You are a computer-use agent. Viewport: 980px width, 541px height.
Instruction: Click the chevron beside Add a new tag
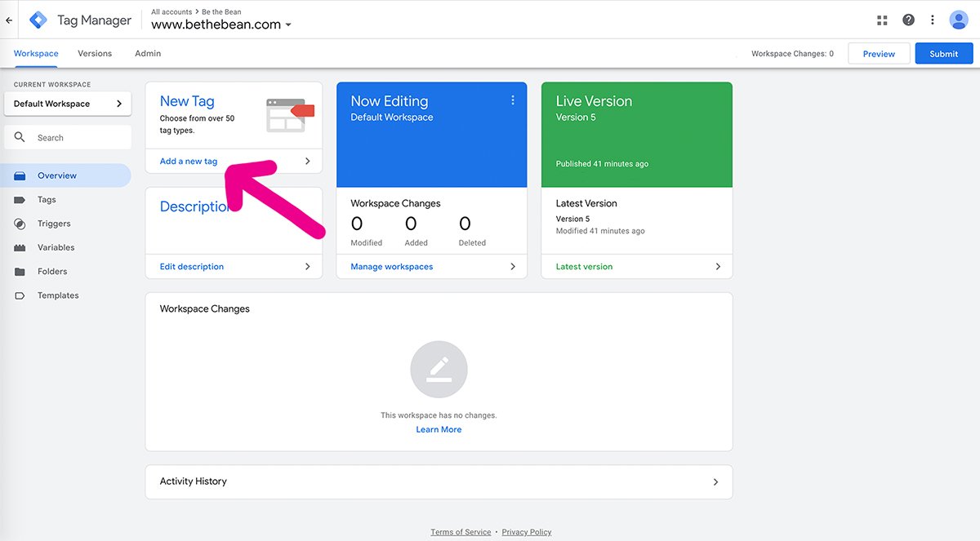308,162
